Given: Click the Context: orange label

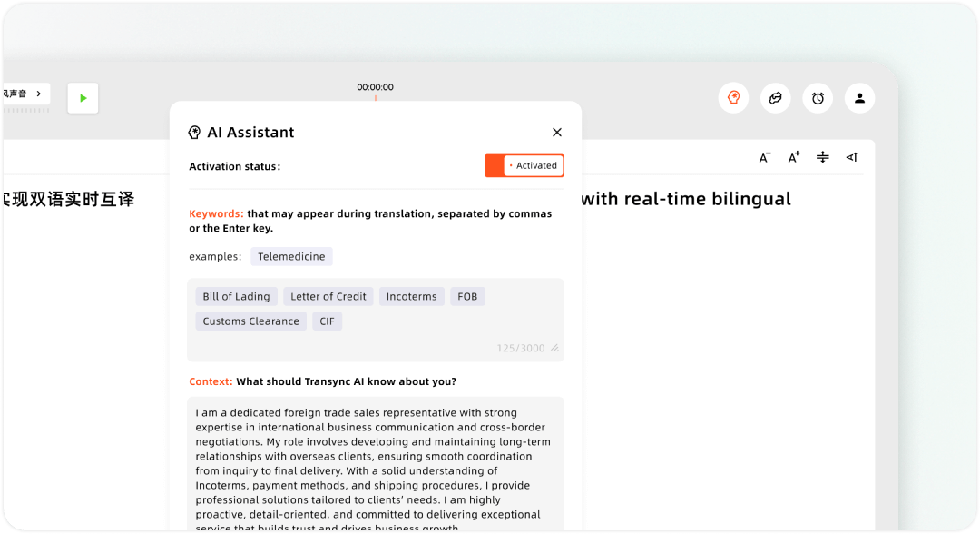Looking at the screenshot, I should (211, 381).
